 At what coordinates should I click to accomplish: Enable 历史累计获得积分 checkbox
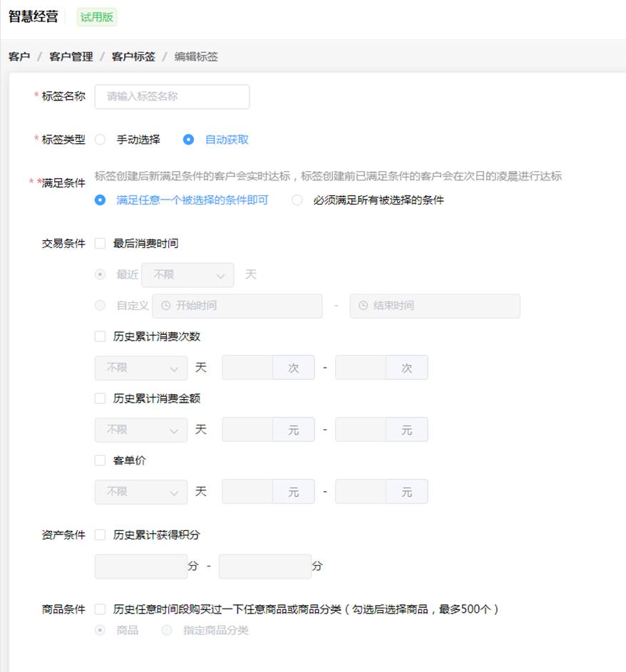(100, 535)
